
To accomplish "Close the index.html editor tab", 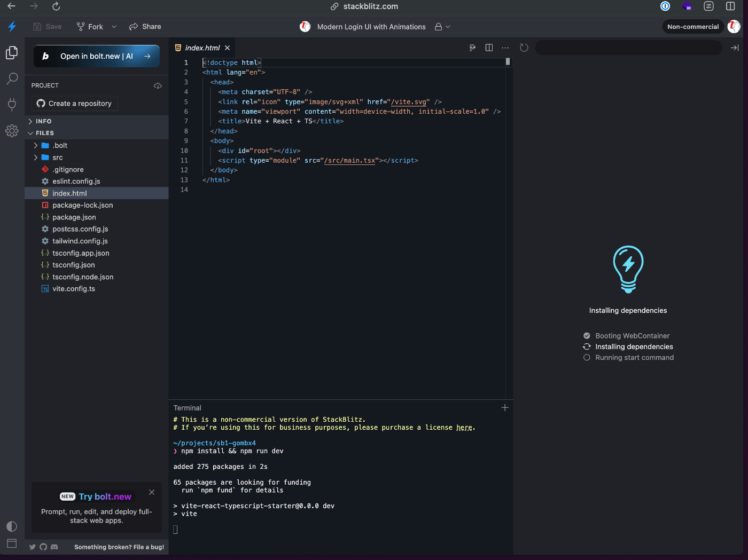I will 227,48.
